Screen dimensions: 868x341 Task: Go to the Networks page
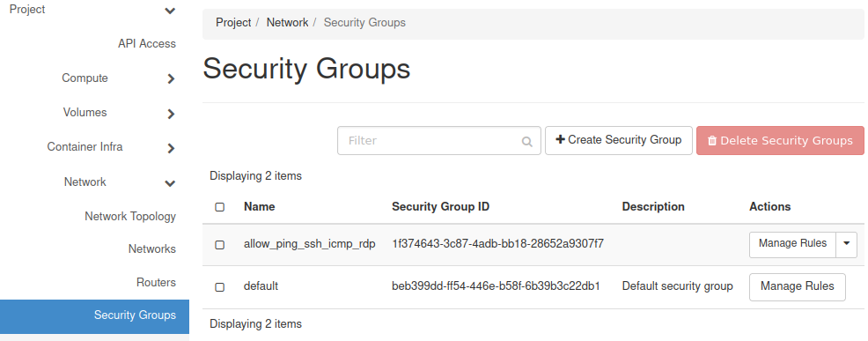(152, 249)
